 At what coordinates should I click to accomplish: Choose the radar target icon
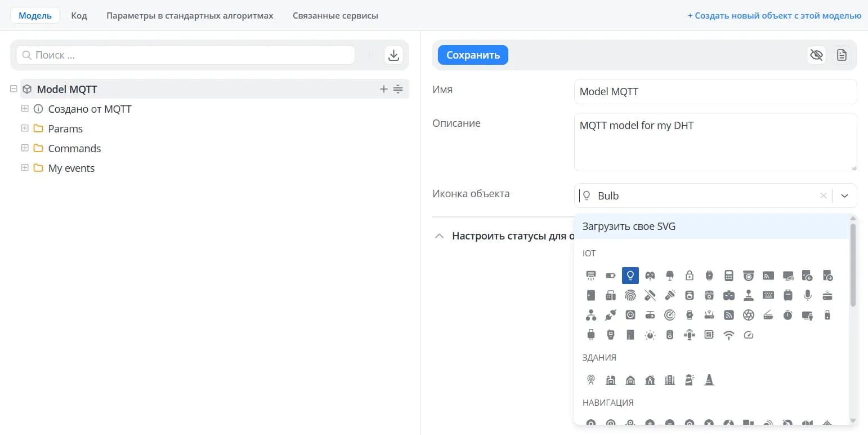tap(670, 315)
